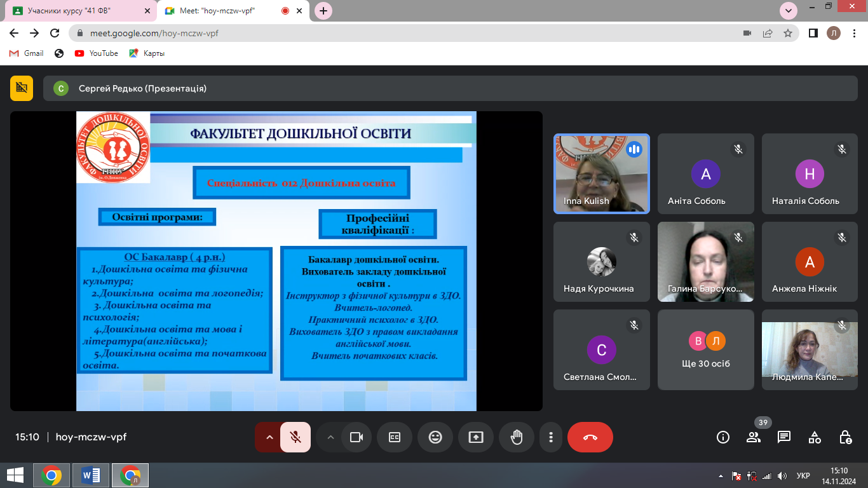Open the chat panel icon
Viewport: 868px width, 488px height.
[x=784, y=437]
